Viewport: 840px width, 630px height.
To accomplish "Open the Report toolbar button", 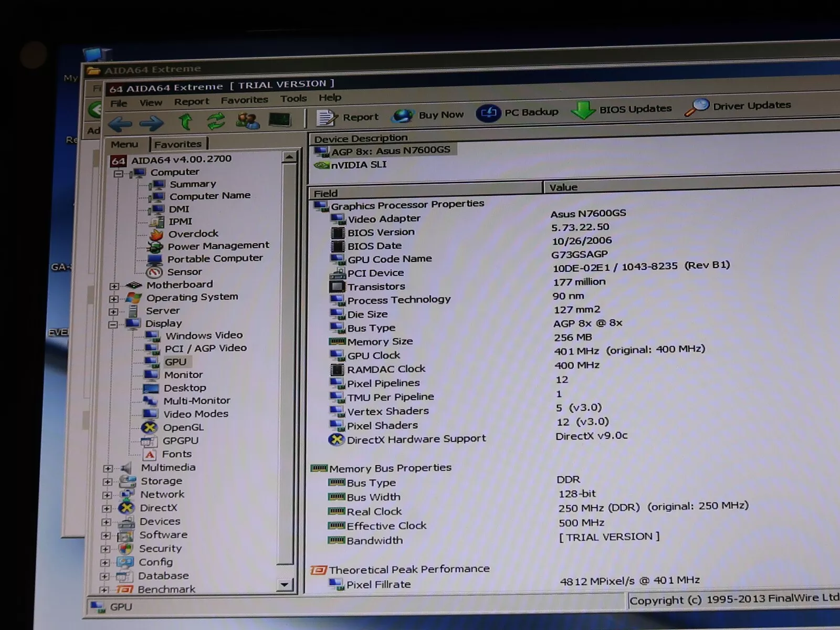I will tap(347, 117).
